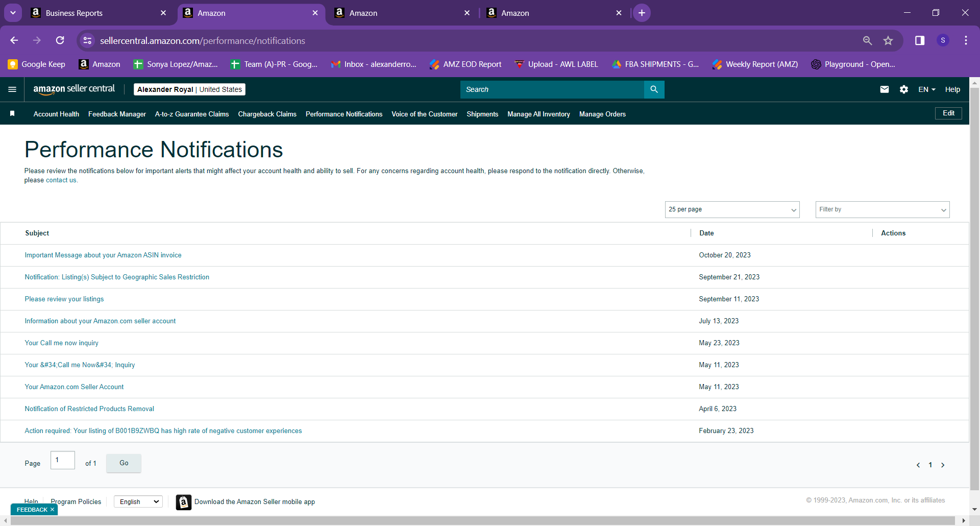Bookmark this page with the star icon
The image size is (980, 526).
coord(888,40)
